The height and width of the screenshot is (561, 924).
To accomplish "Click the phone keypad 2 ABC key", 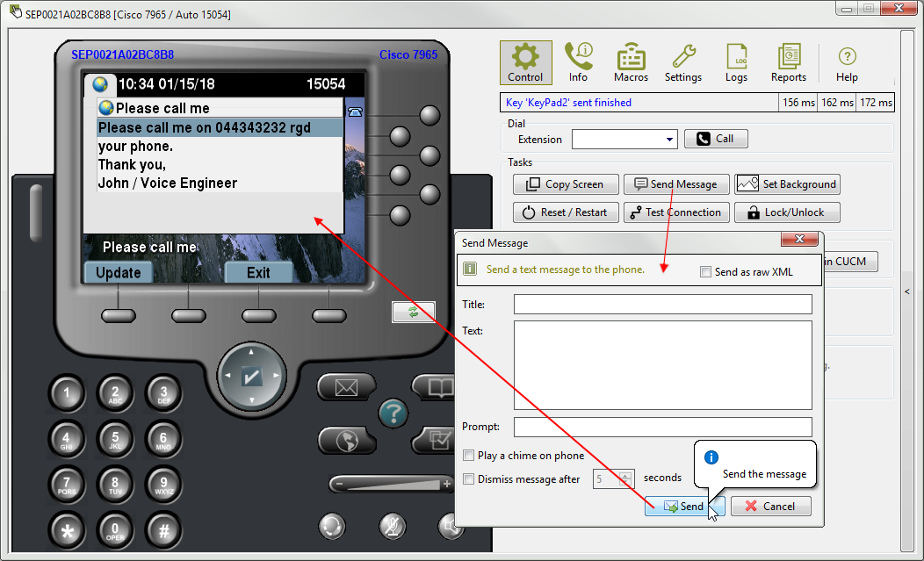I will pos(115,393).
